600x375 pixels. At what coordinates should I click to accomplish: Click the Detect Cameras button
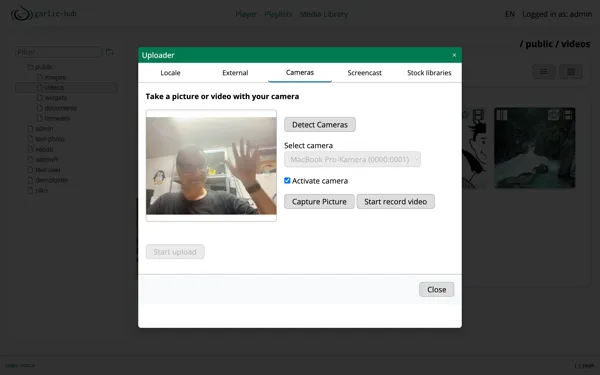[x=320, y=125]
